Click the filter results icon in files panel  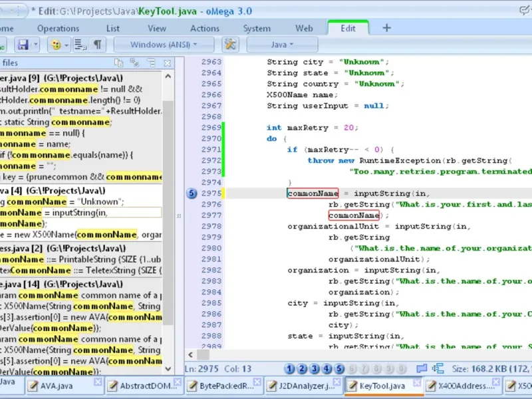click(x=134, y=63)
